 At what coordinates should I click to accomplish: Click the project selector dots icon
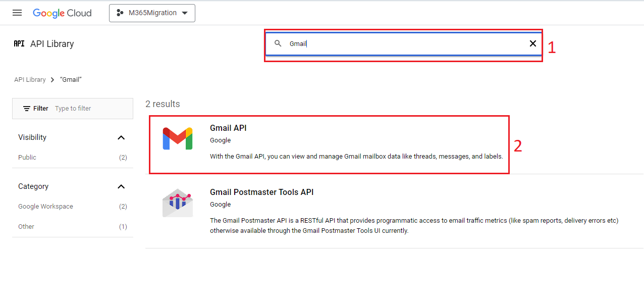pos(120,13)
